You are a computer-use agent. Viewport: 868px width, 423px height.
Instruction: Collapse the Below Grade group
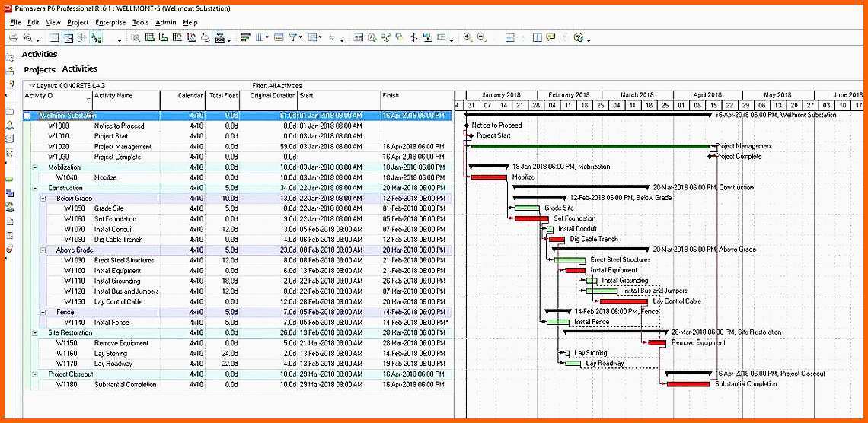(x=43, y=198)
